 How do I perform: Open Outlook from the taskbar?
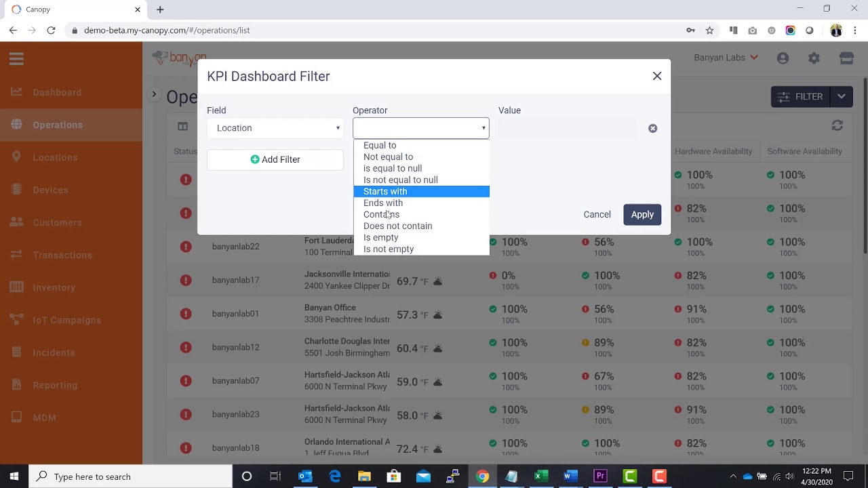point(305,476)
